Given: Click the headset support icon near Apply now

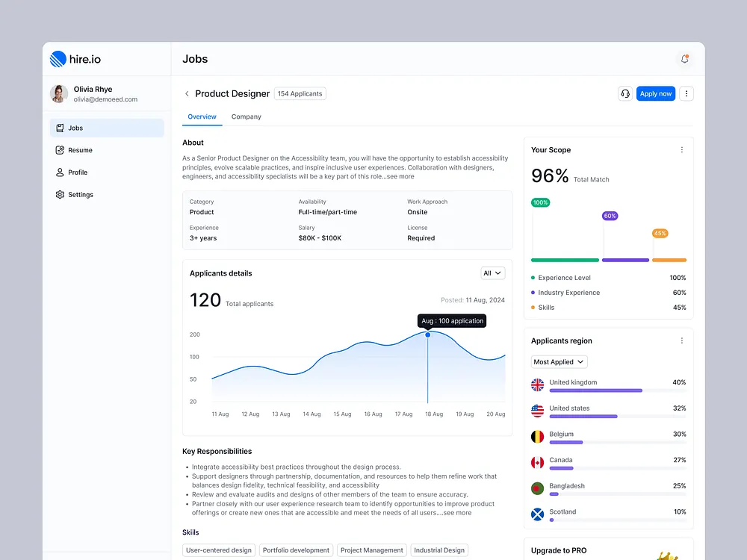Looking at the screenshot, I should point(625,93).
